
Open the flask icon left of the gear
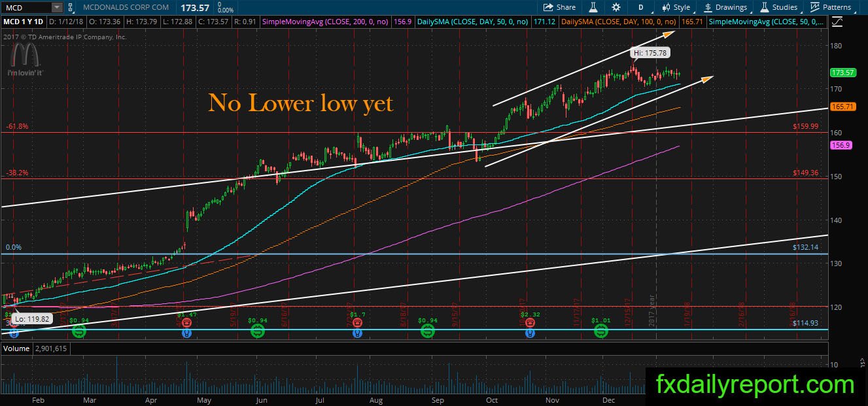coord(593,7)
